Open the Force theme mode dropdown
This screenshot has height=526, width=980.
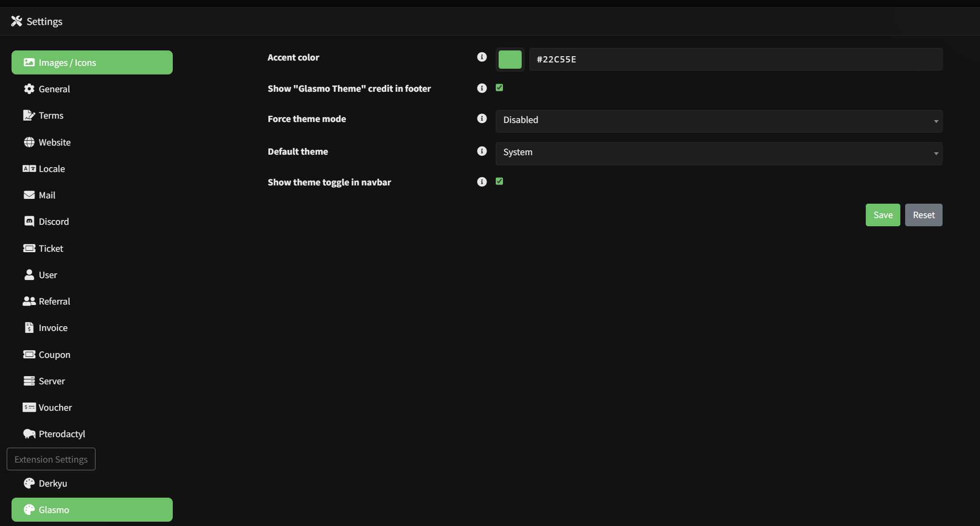click(x=719, y=121)
